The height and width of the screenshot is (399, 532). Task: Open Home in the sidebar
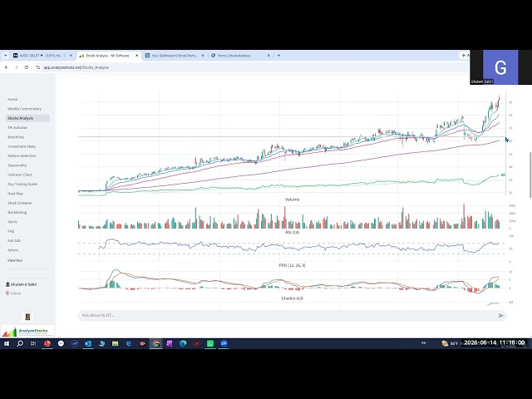12,100
